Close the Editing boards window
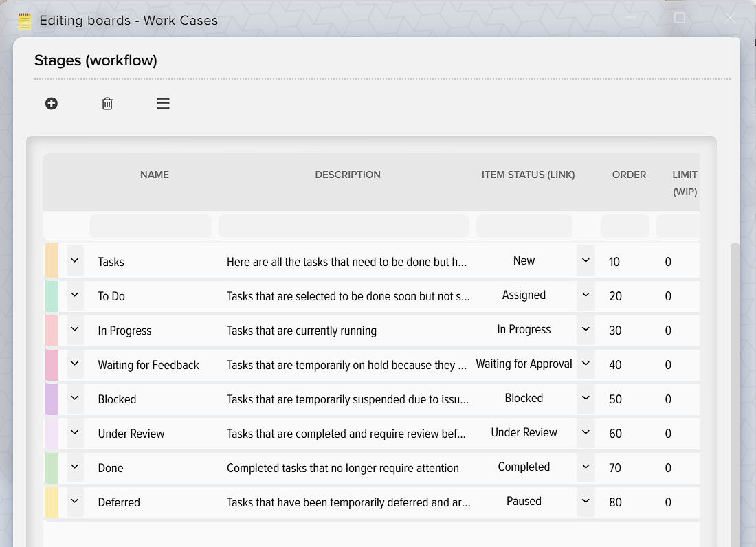The image size is (756, 547). (730, 18)
